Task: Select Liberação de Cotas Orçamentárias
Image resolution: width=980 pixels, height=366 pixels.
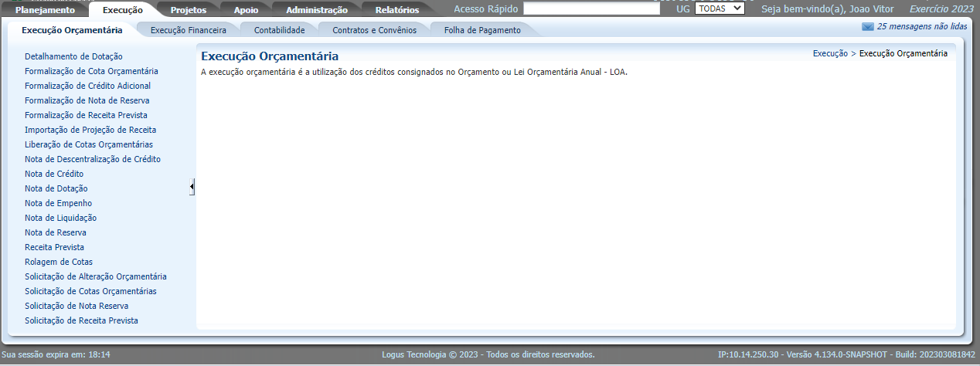Action: pyautogui.click(x=88, y=144)
